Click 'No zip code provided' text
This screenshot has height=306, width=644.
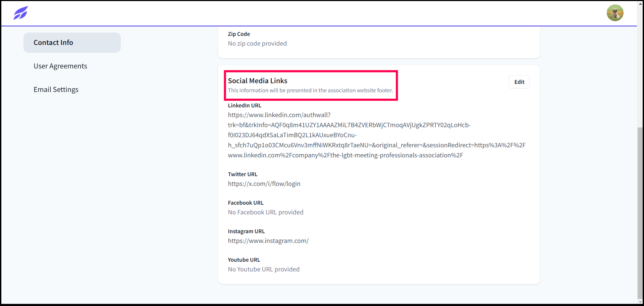pos(257,44)
